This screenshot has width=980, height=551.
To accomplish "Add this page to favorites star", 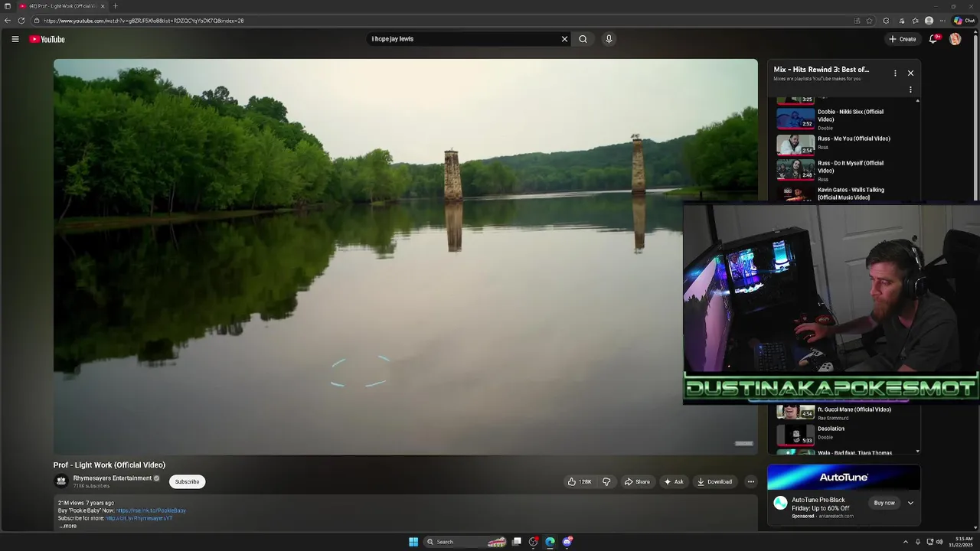I will click(870, 21).
